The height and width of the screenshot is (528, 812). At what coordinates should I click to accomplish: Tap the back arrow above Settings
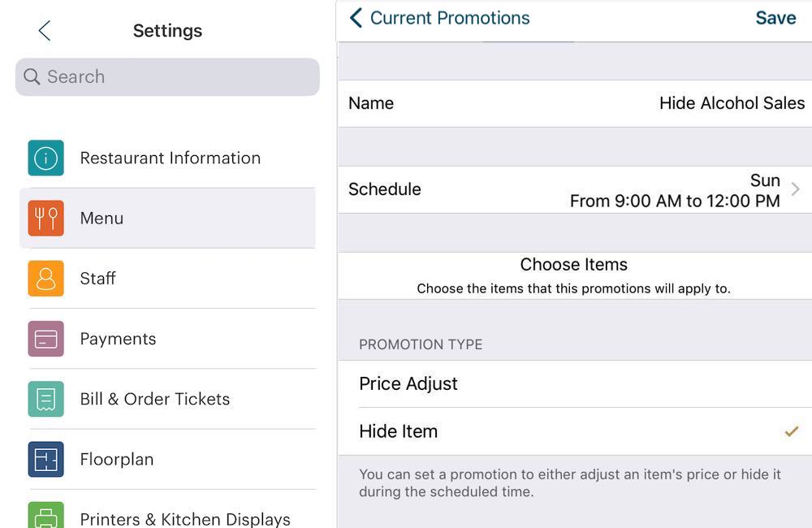point(43,30)
